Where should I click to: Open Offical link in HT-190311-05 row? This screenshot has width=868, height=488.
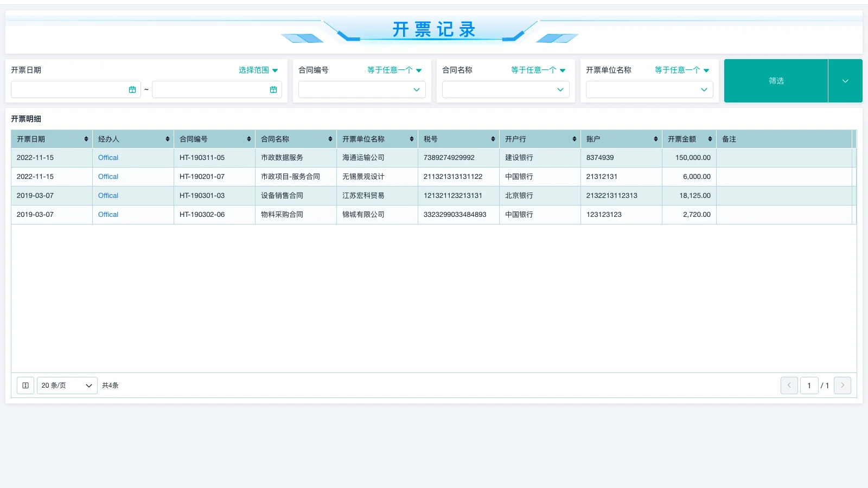[x=108, y=158]
